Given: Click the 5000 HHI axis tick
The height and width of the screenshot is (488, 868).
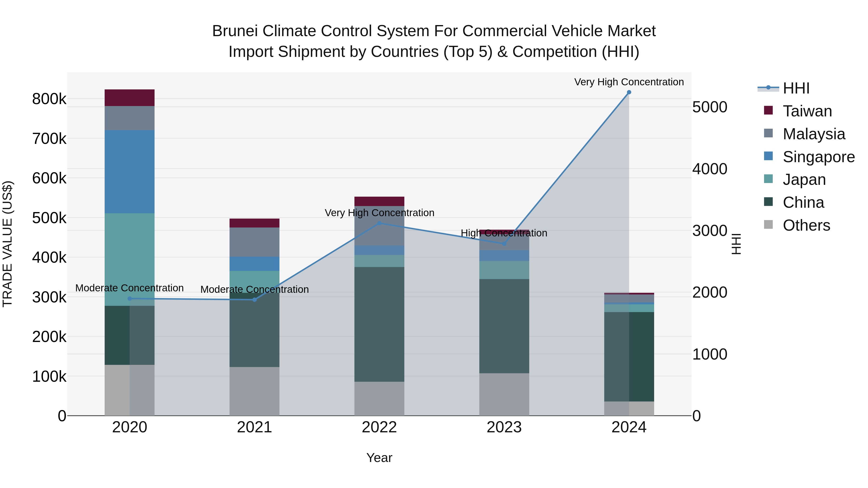Looking at the screenshot, I should tap(710, 107).
